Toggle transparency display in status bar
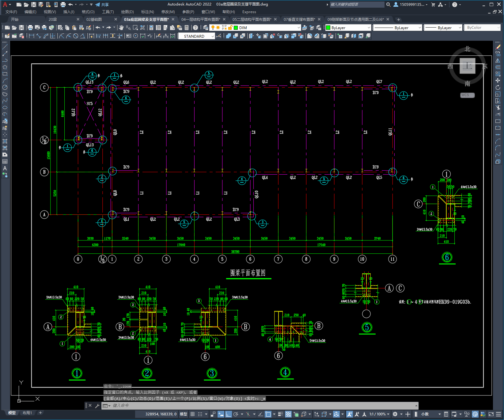The width and height of the screenshot is (504, 420). pos(288,414)
